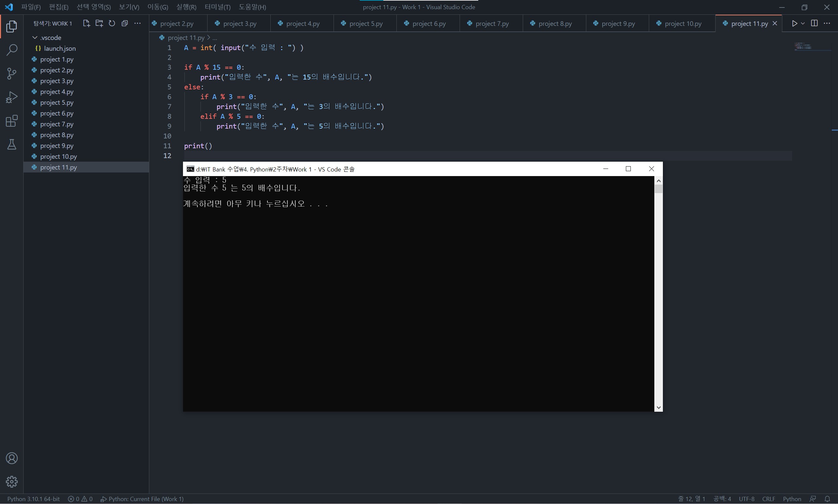Click the console window scrollbar down arrow

tap(658, 407)
